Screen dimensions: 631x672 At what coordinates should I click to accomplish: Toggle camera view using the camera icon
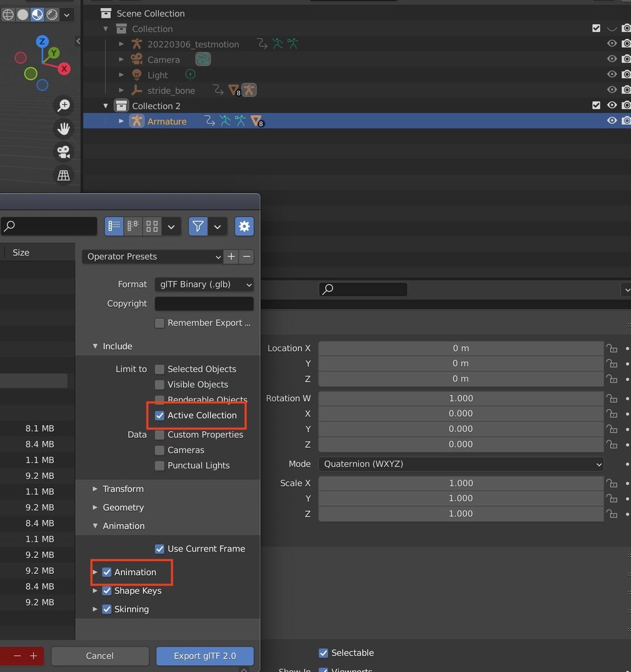tap(63, 152)
